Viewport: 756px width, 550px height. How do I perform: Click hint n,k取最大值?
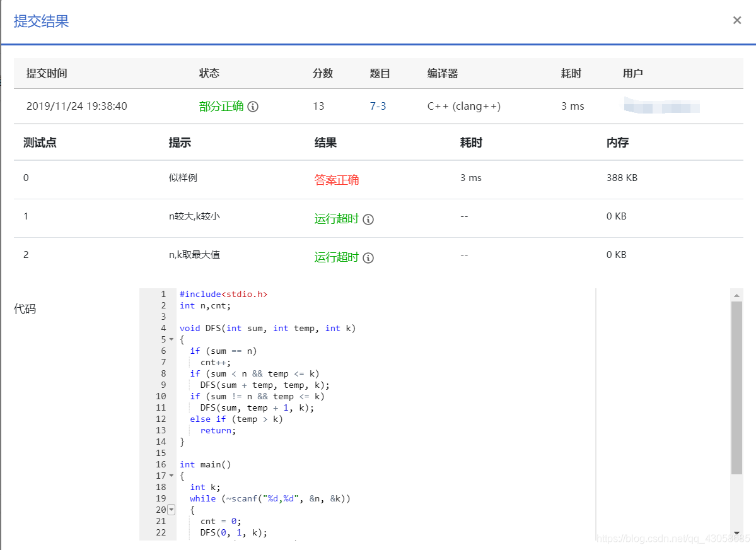tap(194, 255)
